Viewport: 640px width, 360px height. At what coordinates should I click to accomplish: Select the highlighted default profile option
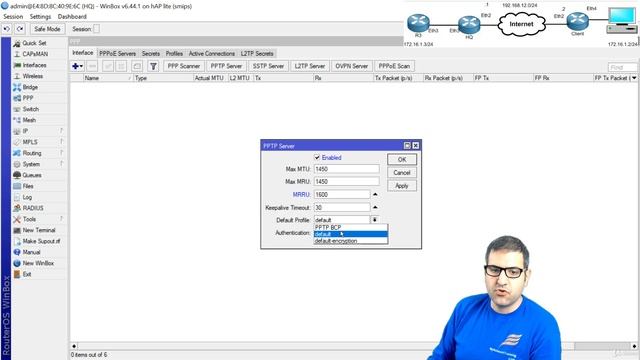[x=351, y=234]
